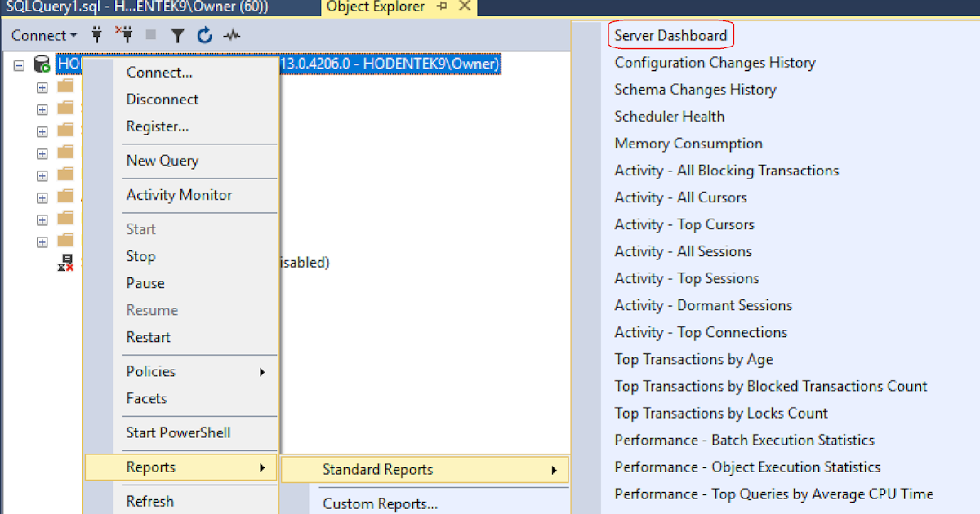Launch Activity Monitor from the pulse toolbar icon
Screen dimensions: 980x514
[x=231, y=35]
